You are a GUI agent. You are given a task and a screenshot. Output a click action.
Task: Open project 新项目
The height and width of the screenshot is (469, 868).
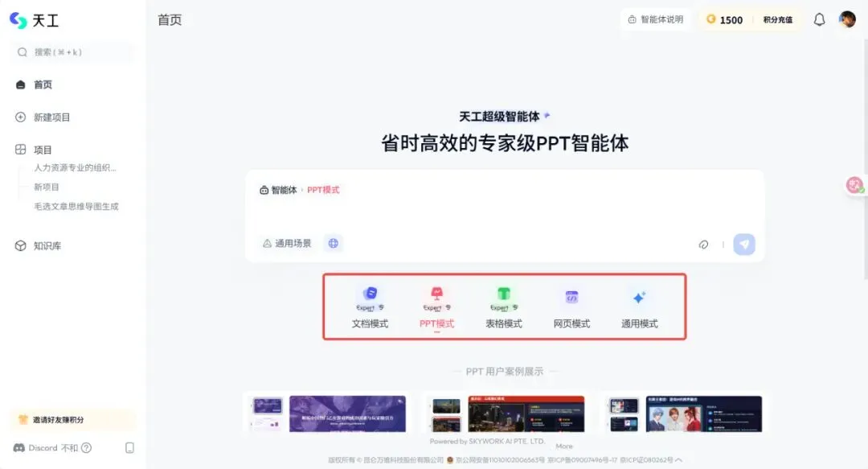pyautogui.click(x=47, y=187)
